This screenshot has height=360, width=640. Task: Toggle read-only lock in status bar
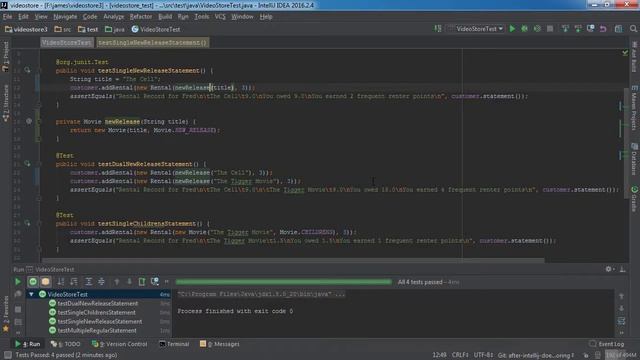point(586,355)
